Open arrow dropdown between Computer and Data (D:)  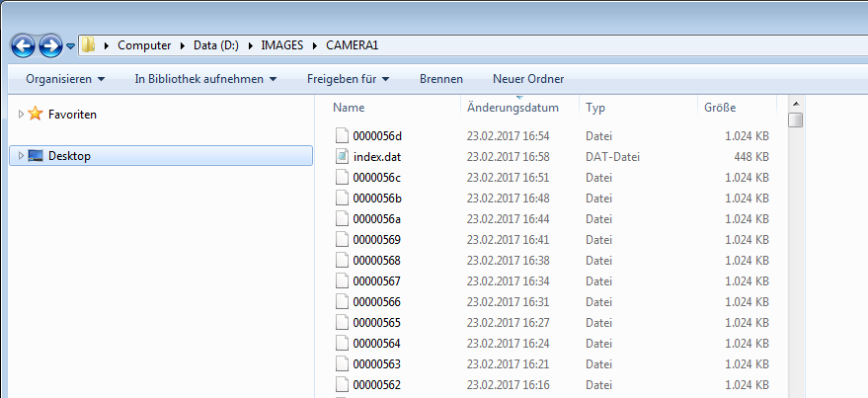(183, 46)
